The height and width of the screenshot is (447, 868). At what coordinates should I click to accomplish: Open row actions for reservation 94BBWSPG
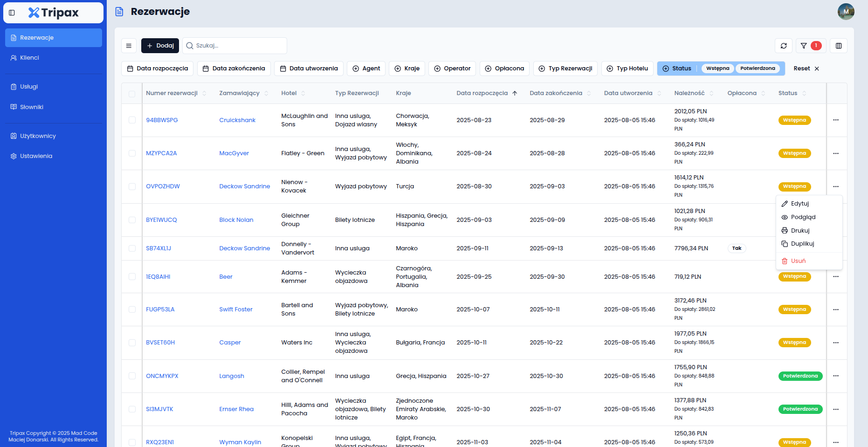click(x=836, y=120)
